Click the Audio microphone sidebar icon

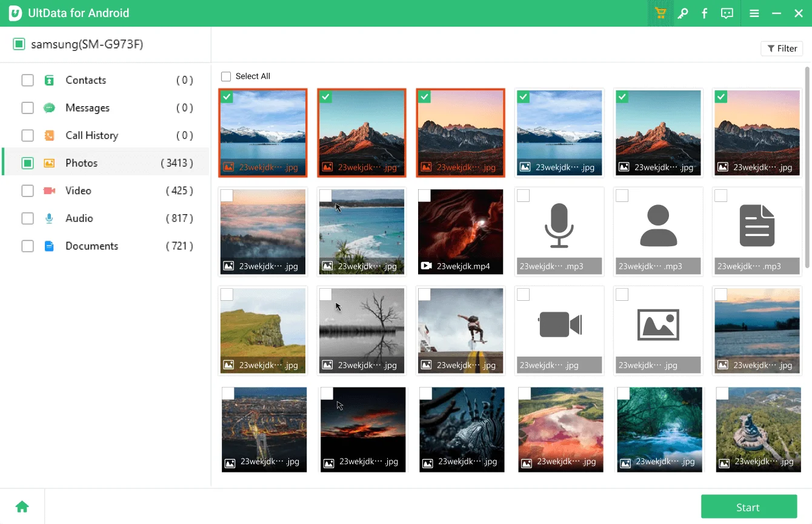coord(49,218)
